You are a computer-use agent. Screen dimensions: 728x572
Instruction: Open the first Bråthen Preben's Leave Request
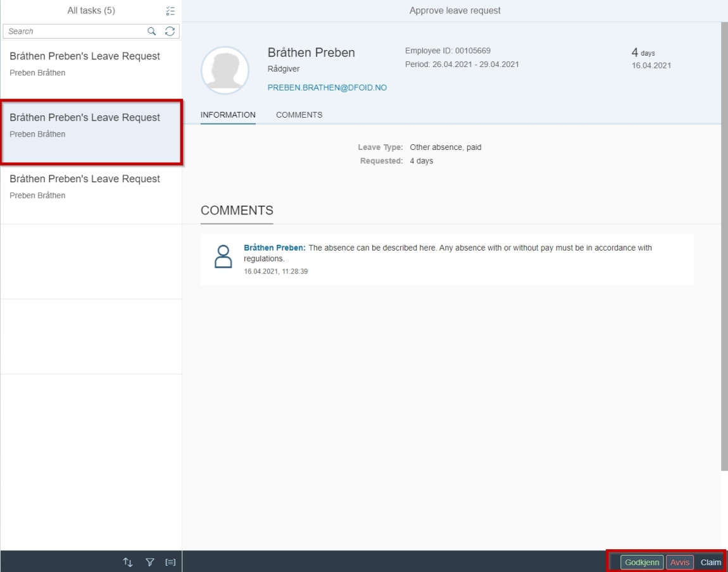(x=91, y=70)
